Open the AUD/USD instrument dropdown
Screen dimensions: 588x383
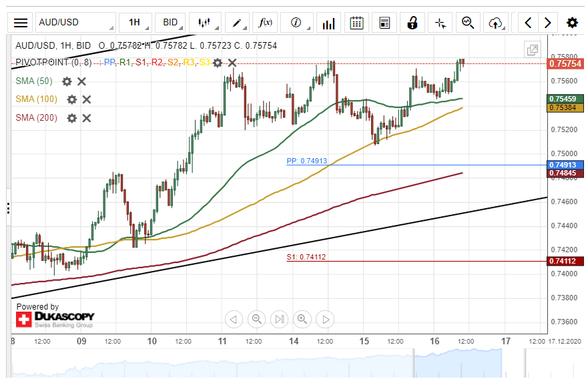click(75, 23)
